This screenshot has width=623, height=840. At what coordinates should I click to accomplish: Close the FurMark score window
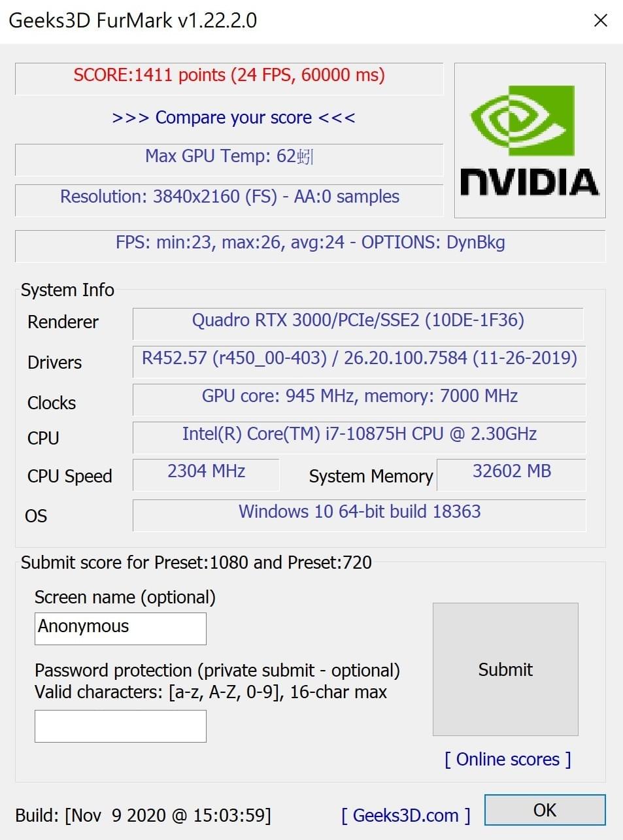(x=600, y=21)
